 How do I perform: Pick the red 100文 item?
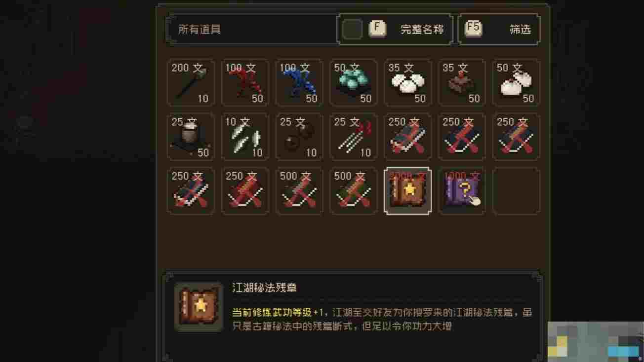(245, 82)
